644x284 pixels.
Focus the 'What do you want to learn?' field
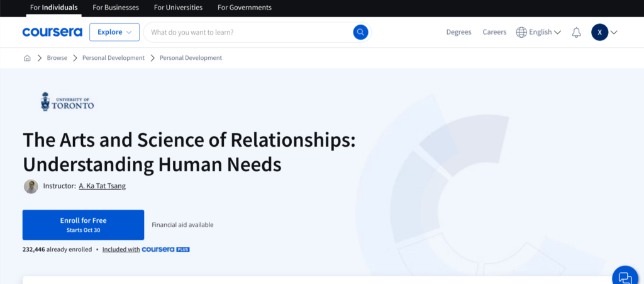pos(248,32)
